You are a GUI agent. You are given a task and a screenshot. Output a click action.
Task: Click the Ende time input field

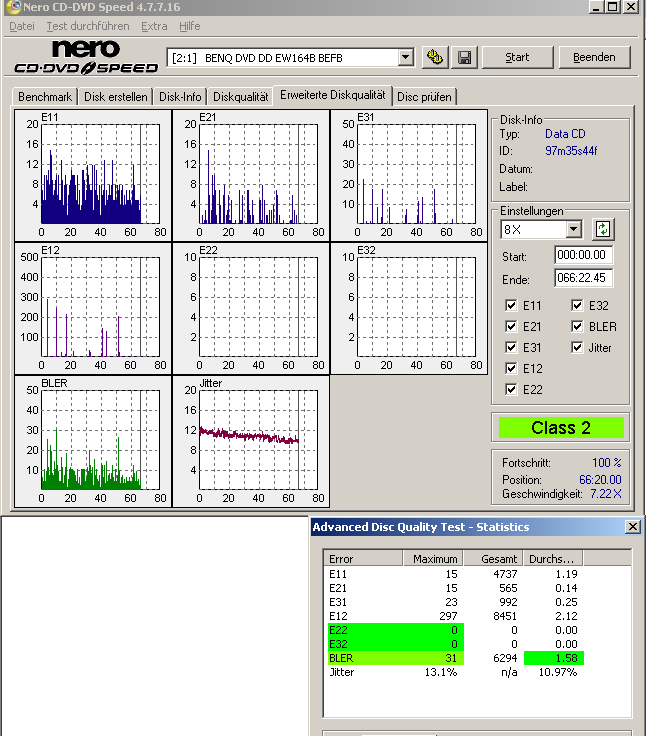tap(585, 278)
